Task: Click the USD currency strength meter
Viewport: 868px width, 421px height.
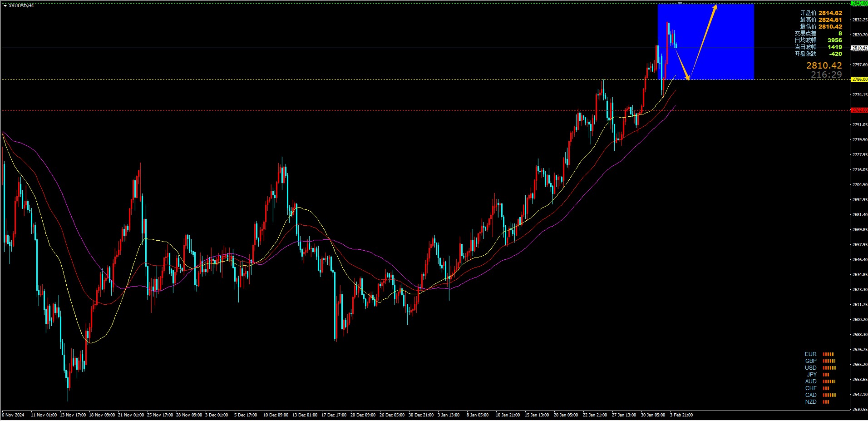Action: click(820, 368)
